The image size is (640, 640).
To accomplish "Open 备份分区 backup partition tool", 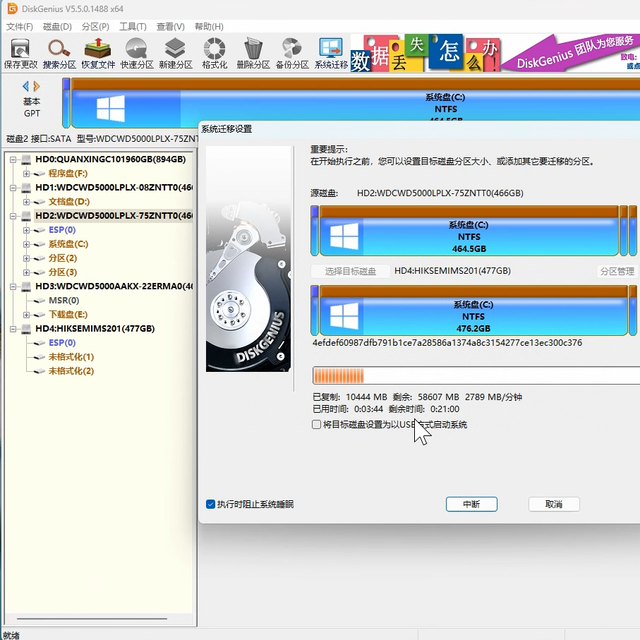I will click(292, 53).
